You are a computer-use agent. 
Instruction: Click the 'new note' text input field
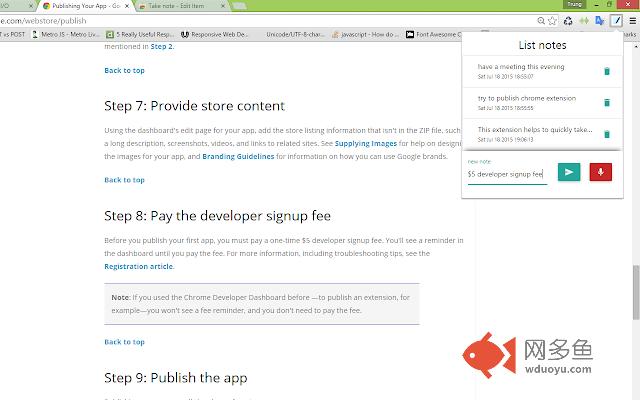click(x=506, y=174)
